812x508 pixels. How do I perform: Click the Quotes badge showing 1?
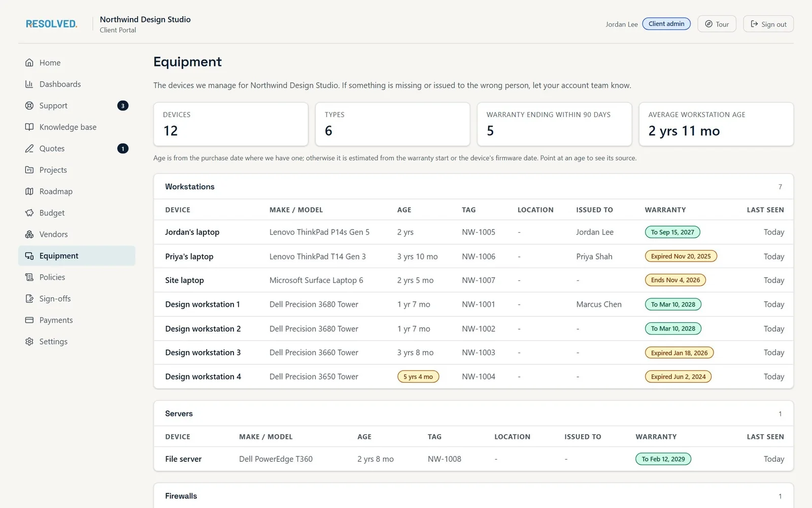click(123, 148)
